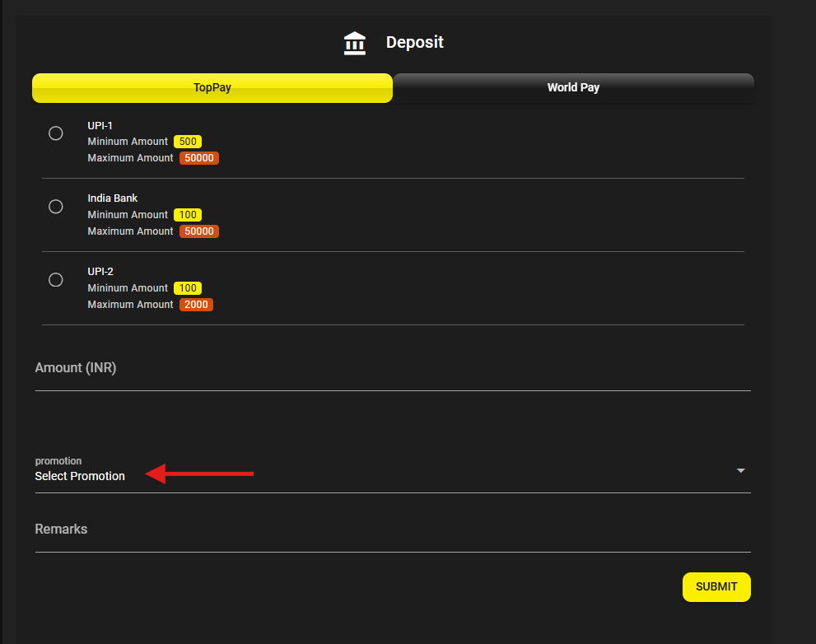Click UPI-2 minimum amount 100 badge

(188, 288)
